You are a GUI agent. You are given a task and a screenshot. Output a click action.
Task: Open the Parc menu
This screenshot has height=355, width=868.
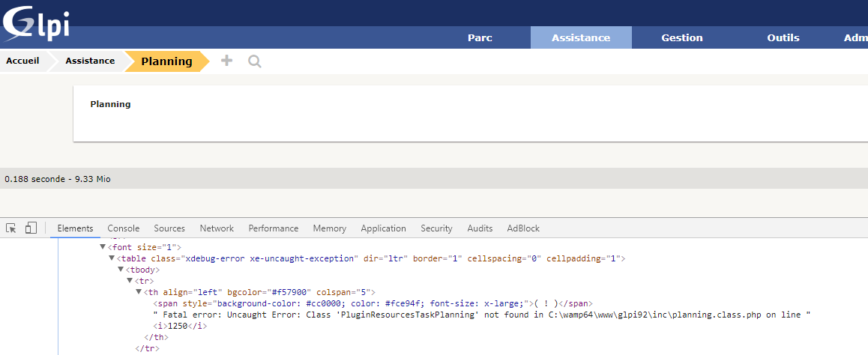[480, 37]
